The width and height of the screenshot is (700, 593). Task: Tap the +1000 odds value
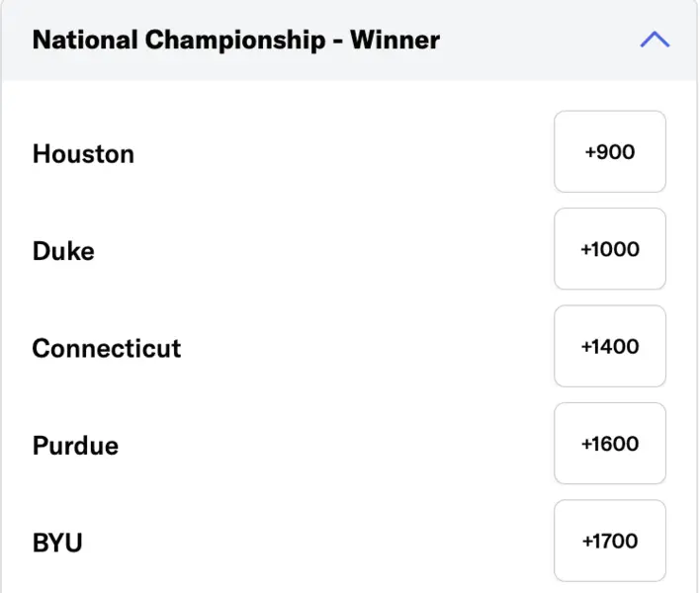pyautogui.click(x=609, y=249)
